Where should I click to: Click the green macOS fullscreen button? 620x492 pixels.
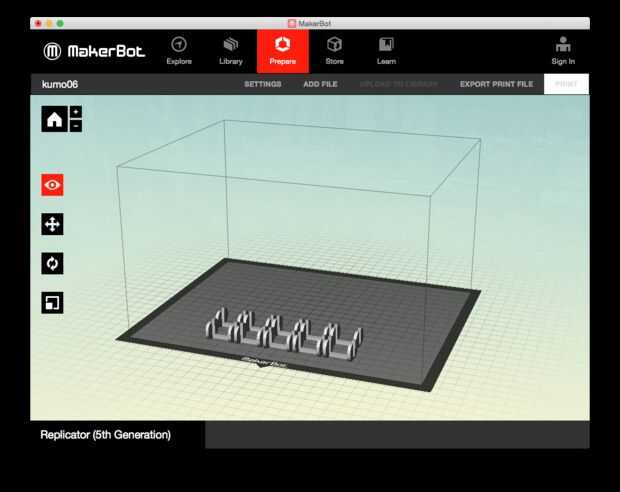click(x=60, y=23)
